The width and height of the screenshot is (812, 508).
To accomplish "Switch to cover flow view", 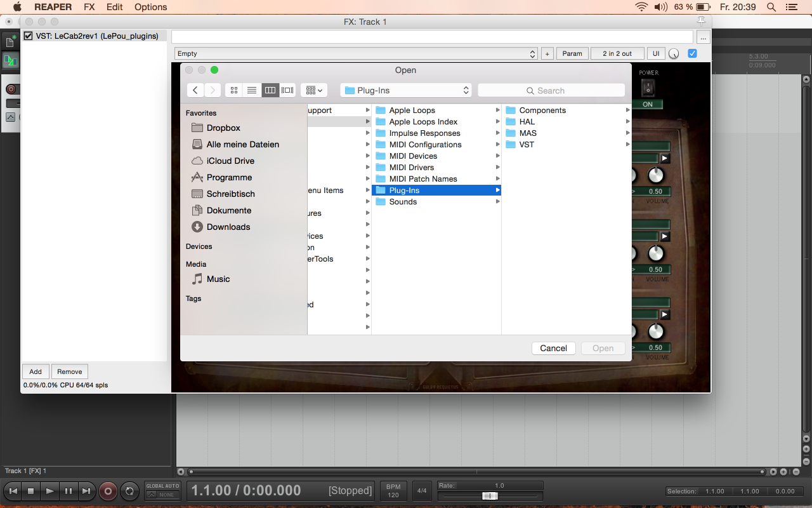I will tap(288, 90).
